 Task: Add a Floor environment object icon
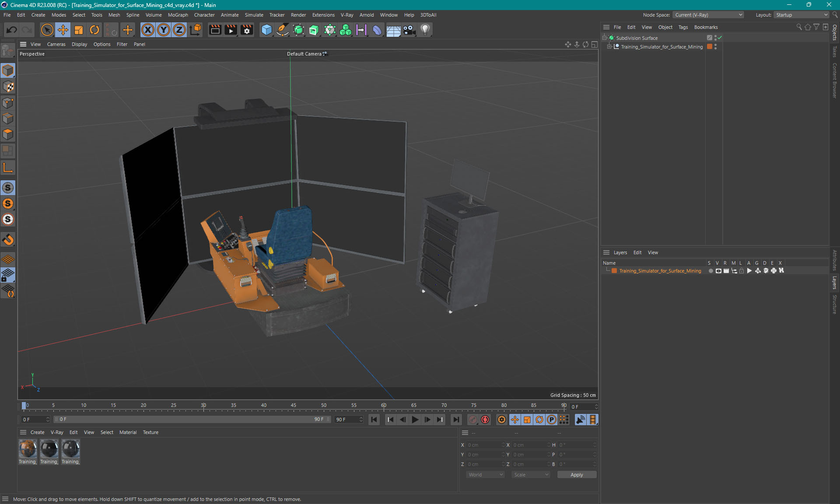[393, 30]
